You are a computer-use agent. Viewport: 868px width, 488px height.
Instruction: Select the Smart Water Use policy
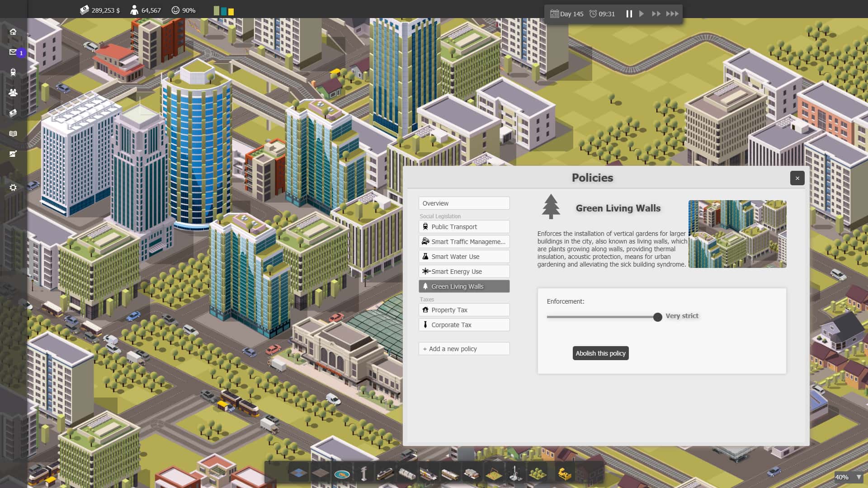click(464, 256)
